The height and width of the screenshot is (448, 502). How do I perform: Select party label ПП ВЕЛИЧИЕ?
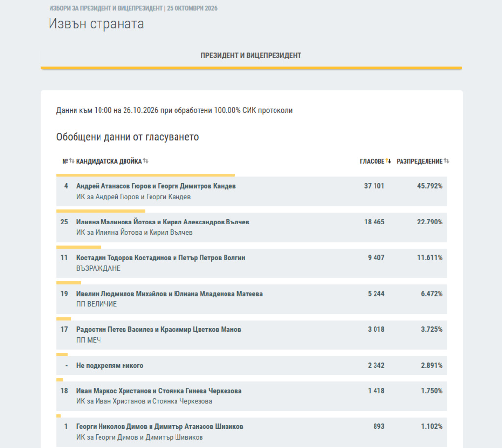(97, 304)
